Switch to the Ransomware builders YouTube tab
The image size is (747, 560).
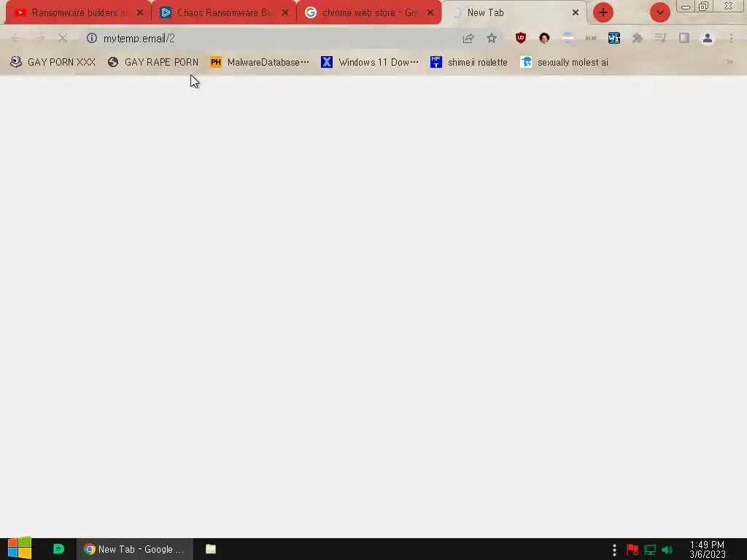71,13
